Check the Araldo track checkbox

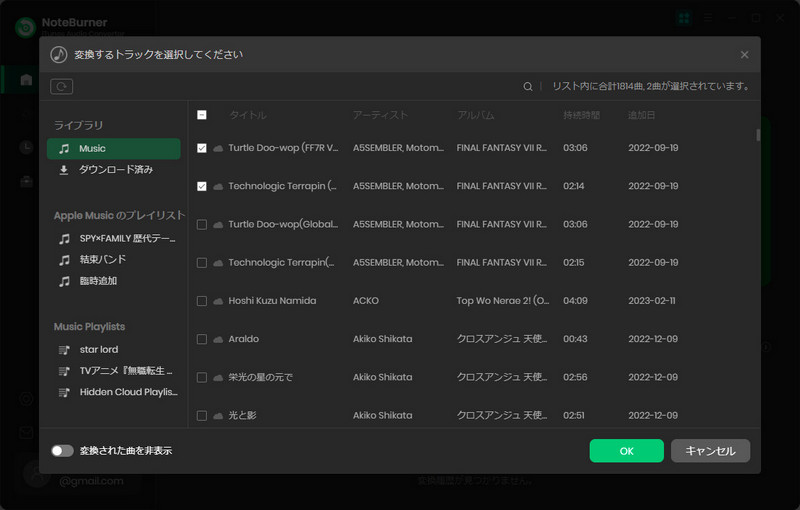[202, 339]
